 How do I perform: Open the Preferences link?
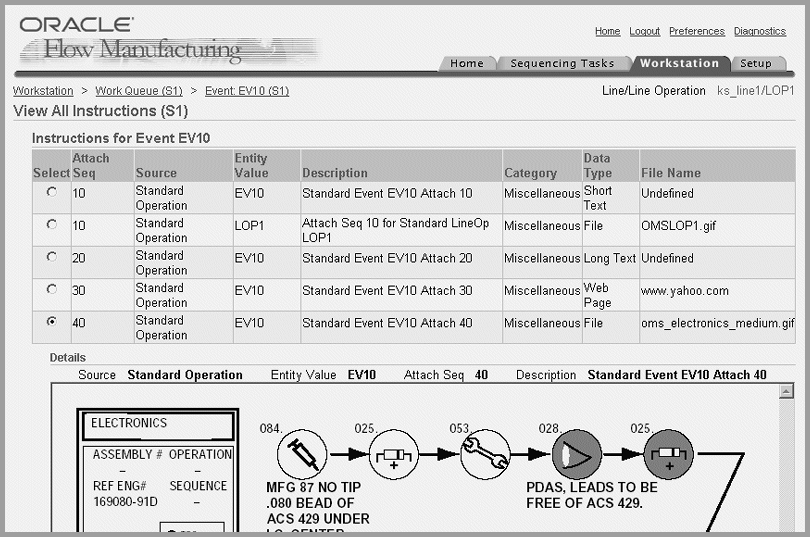697,31
